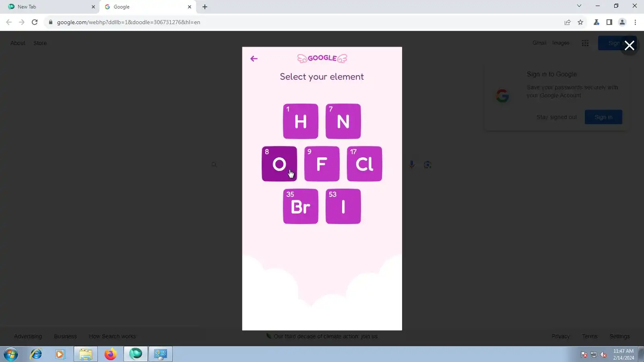Click Sign in button in the sign-in card

pos(603,117)
